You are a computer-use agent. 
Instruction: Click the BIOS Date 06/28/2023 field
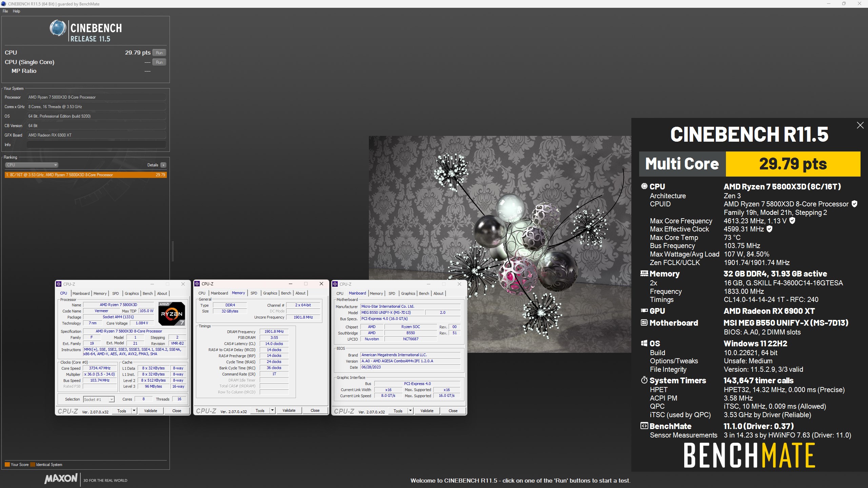410,367
